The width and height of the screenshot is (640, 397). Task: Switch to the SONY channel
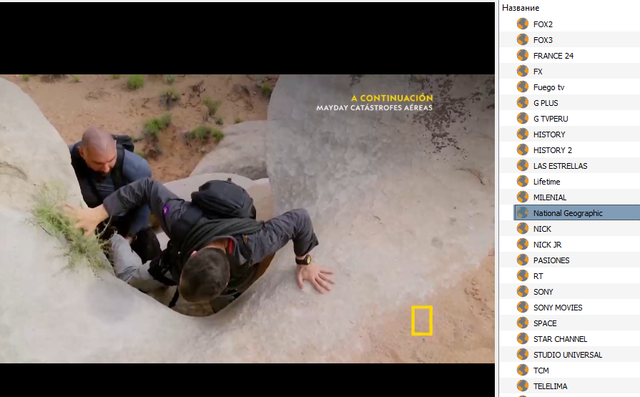(x=543, y=292)
